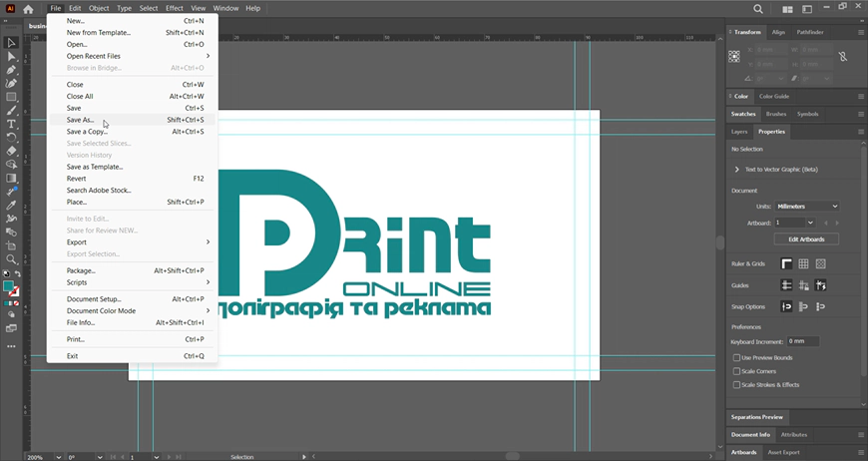Swap fill and stroke colors
This screenshot has height=461, width=868.
[17, 273]
